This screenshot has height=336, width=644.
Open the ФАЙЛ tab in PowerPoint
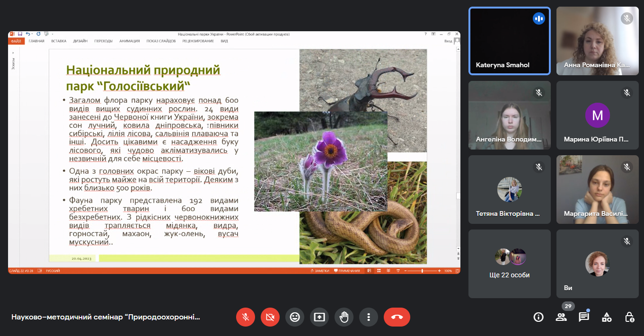(16, 41)
